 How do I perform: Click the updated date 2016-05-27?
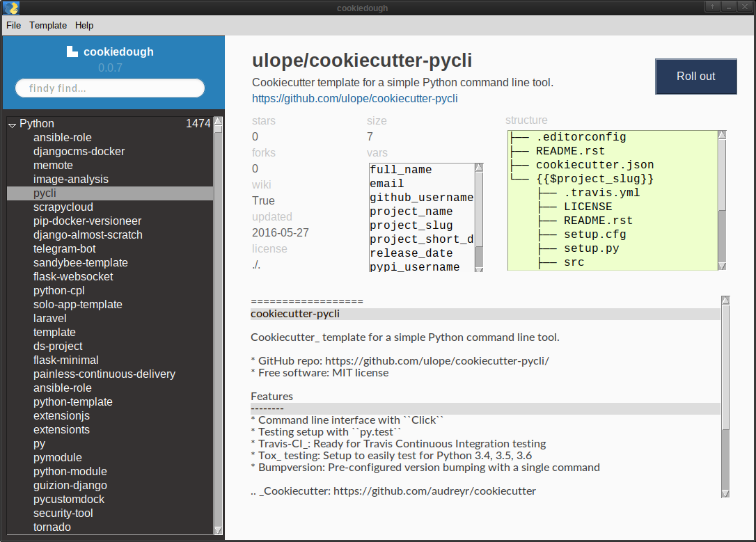[x=280, y=233]
